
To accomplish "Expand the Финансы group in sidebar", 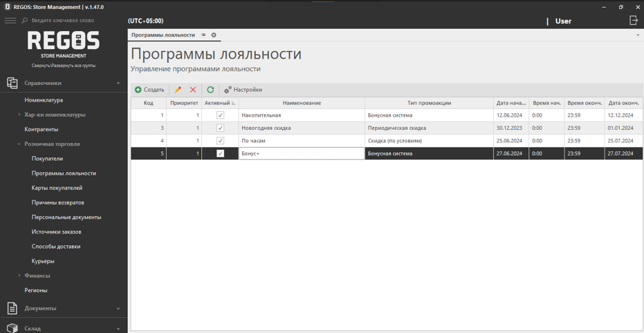I will click(19, 276).
